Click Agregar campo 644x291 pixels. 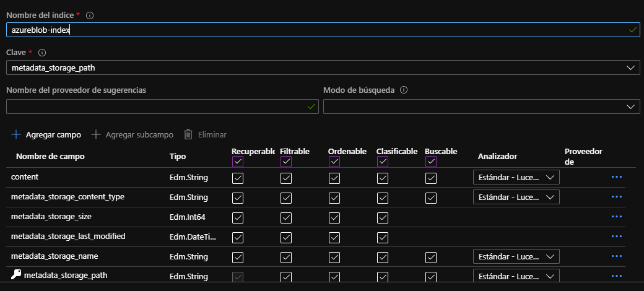(x=46, y=134)
